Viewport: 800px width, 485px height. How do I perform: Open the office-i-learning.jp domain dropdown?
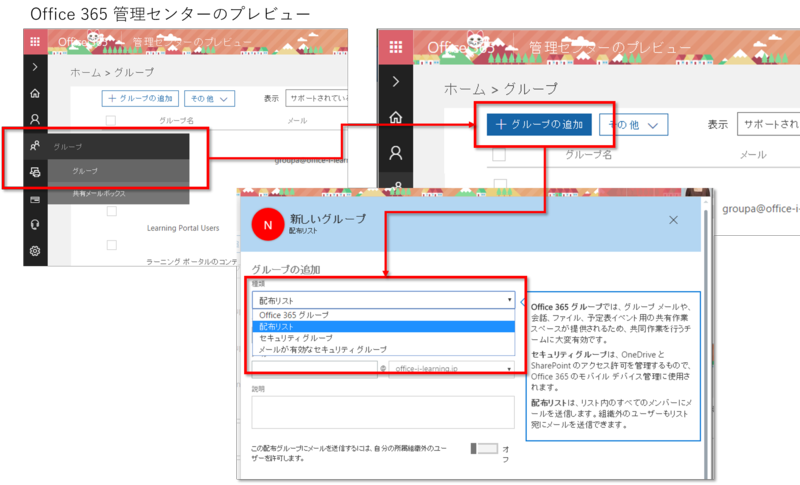tap(452, 368)
